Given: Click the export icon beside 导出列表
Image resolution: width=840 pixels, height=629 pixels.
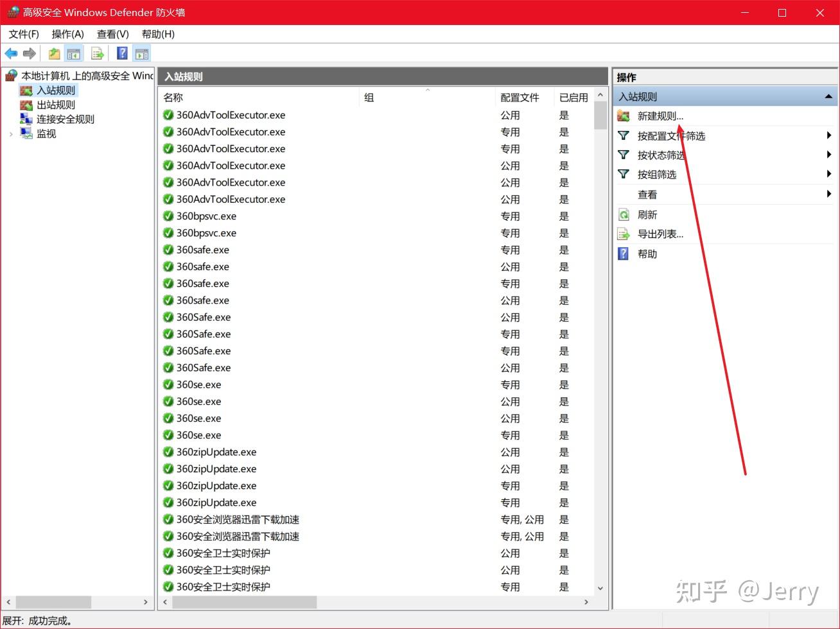Looking at the screenshot, I should [624, 234].
